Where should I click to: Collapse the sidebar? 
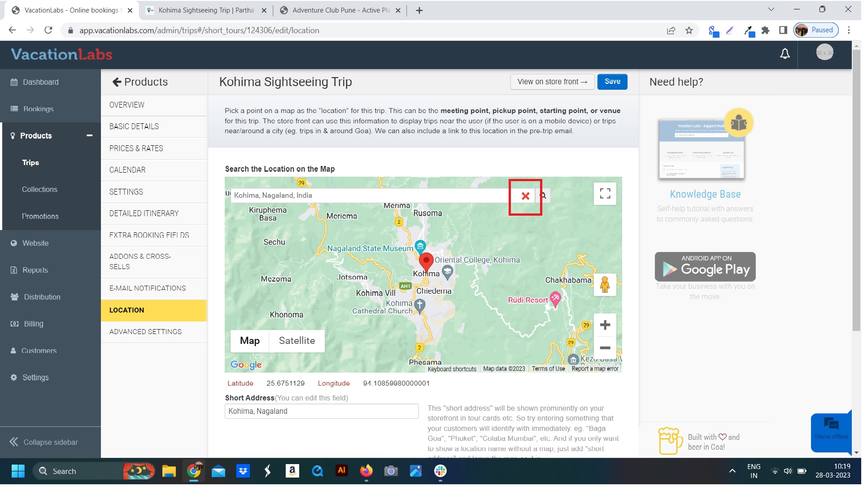pyautogui.click(x=44, y=443)
